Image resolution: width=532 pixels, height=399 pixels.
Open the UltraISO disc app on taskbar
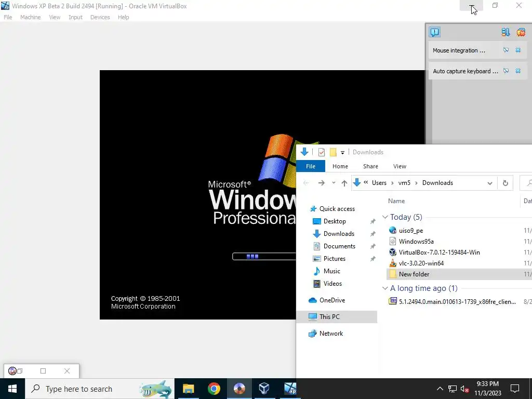click(x=239, y=389)
